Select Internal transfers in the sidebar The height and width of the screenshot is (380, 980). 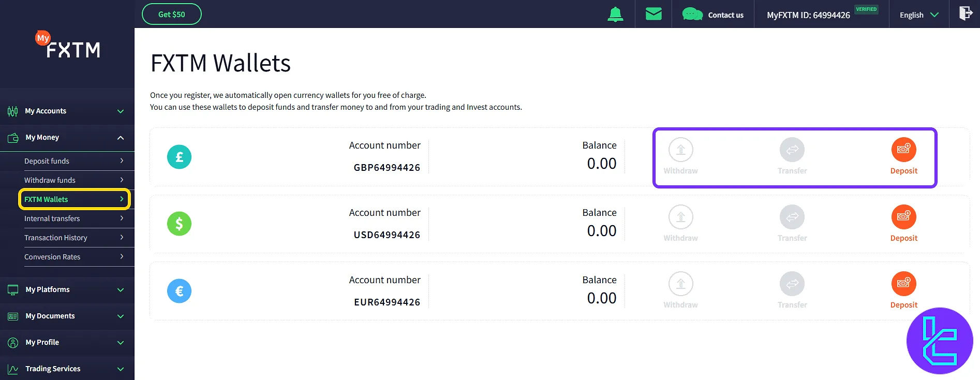click(x=52, y=218)
